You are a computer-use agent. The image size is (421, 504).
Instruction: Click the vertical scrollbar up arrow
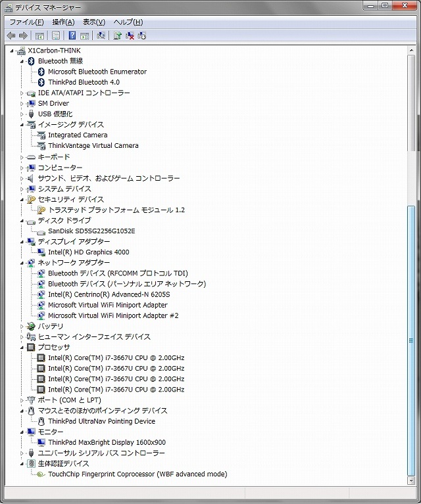[411, 51]
